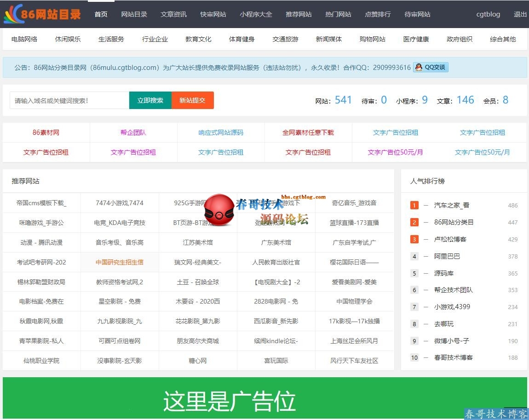Open the 响应式网站源码 ad link

[x=221, y=132]
